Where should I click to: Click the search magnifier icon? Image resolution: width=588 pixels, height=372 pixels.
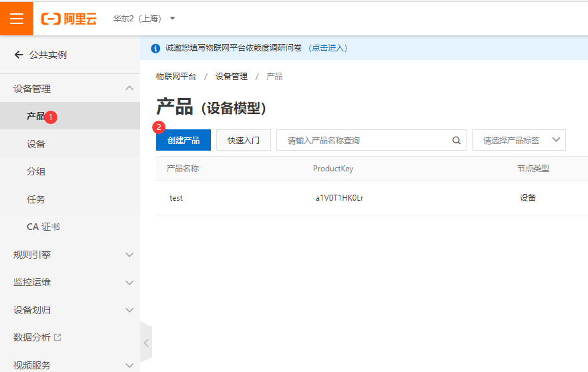click(457, 140)
